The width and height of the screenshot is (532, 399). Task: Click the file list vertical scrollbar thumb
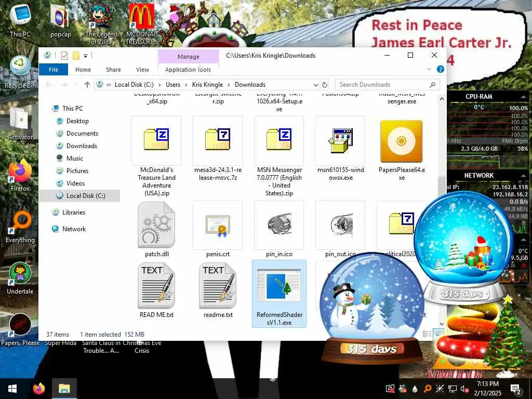442,190
